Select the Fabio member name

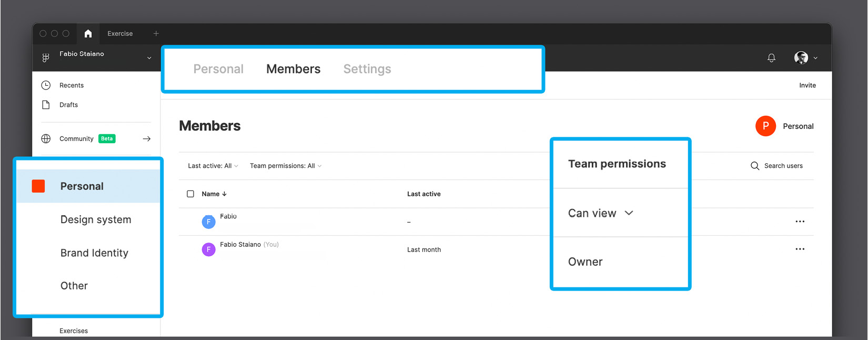pos(228,216)
